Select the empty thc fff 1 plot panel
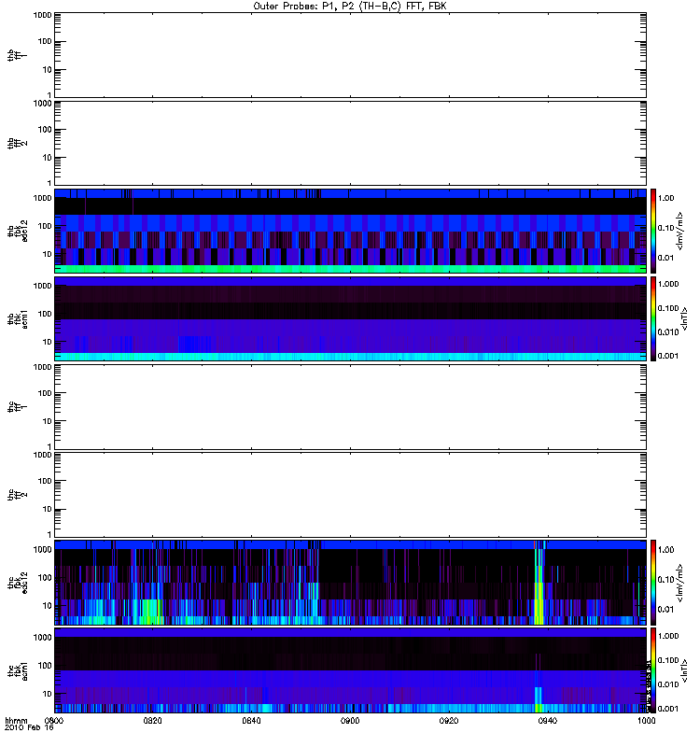 [350, 407]
